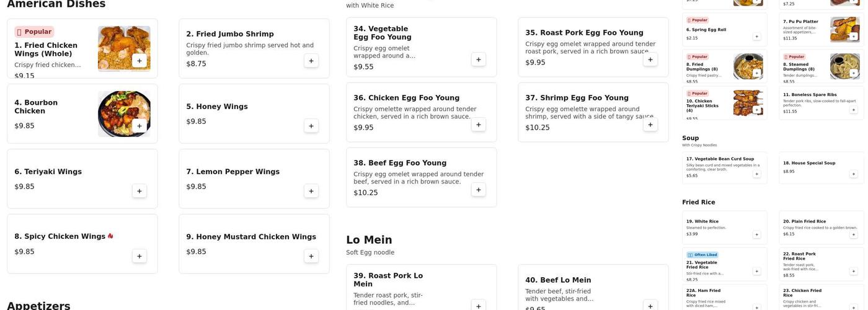Add Vegetable Egg Foo Young to cart
The image size is (868, 310).
coord(478,60)
